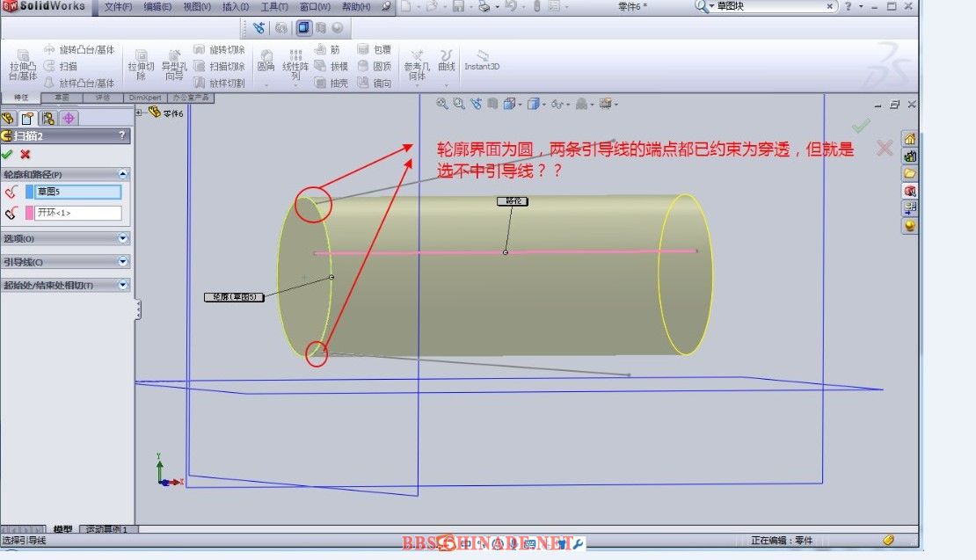
Task: Click the Zoom to Area view icon
Action: coord(459,104)
